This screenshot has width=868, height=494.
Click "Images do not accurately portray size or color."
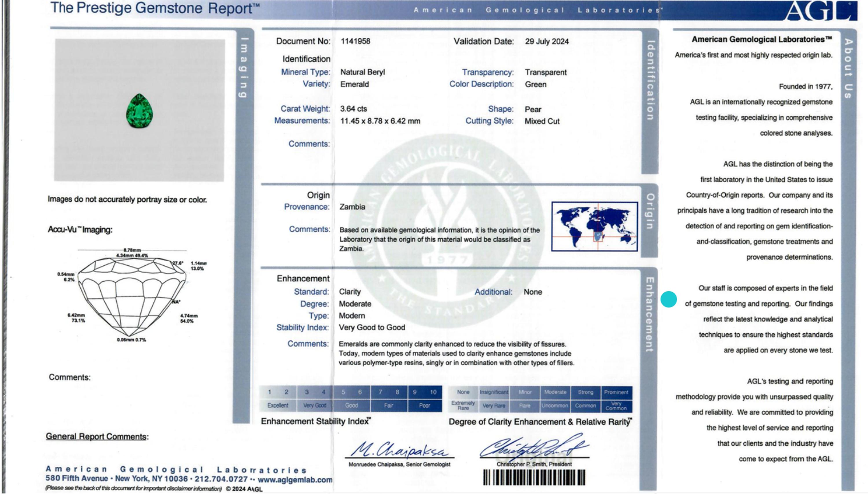[x=127, y=199]
